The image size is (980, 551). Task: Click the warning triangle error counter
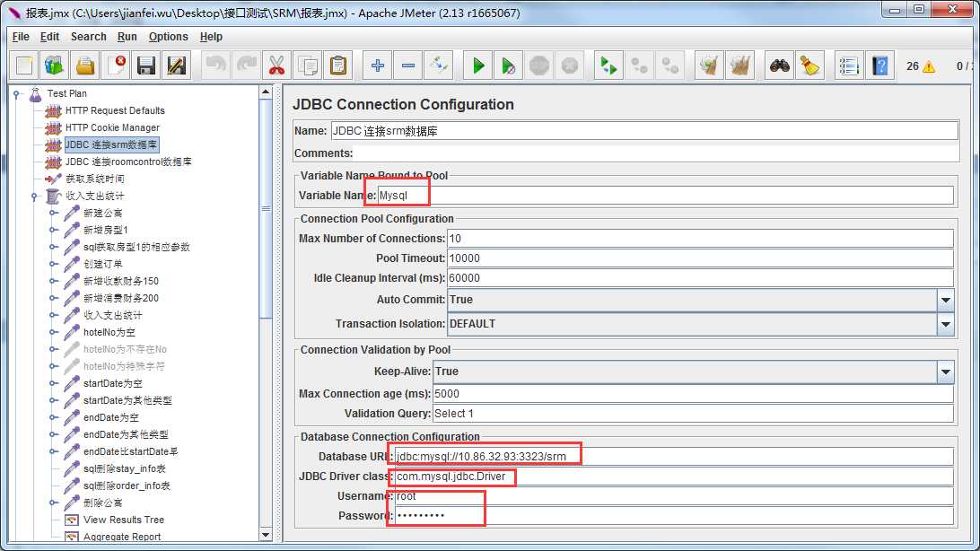point(929,66)
